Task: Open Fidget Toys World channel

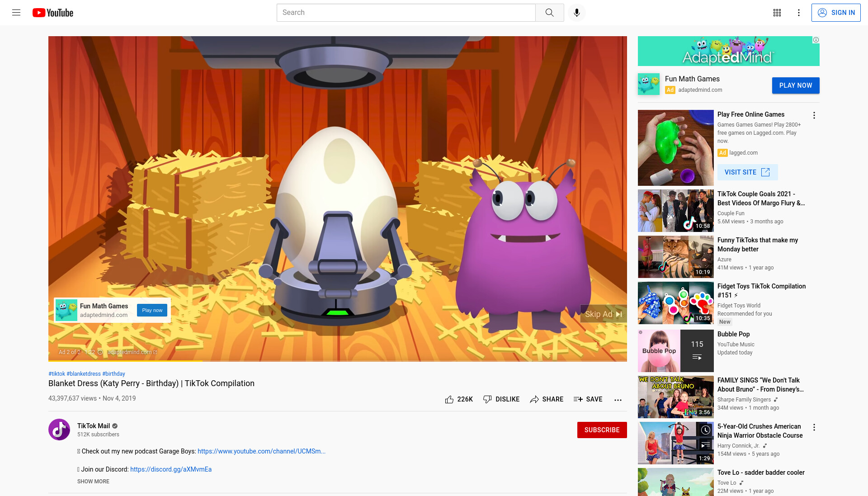Action: 739,306
